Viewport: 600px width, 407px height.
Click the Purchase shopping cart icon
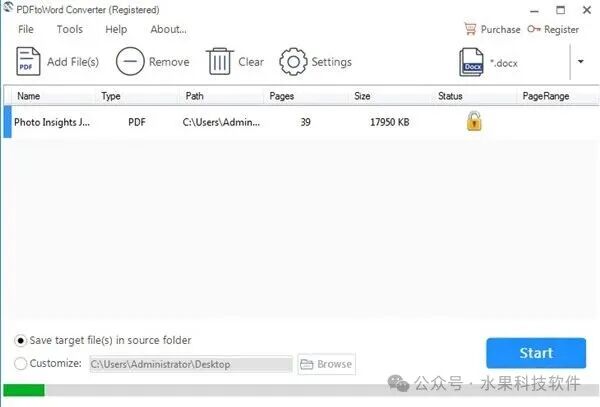[x=470, y=29]
